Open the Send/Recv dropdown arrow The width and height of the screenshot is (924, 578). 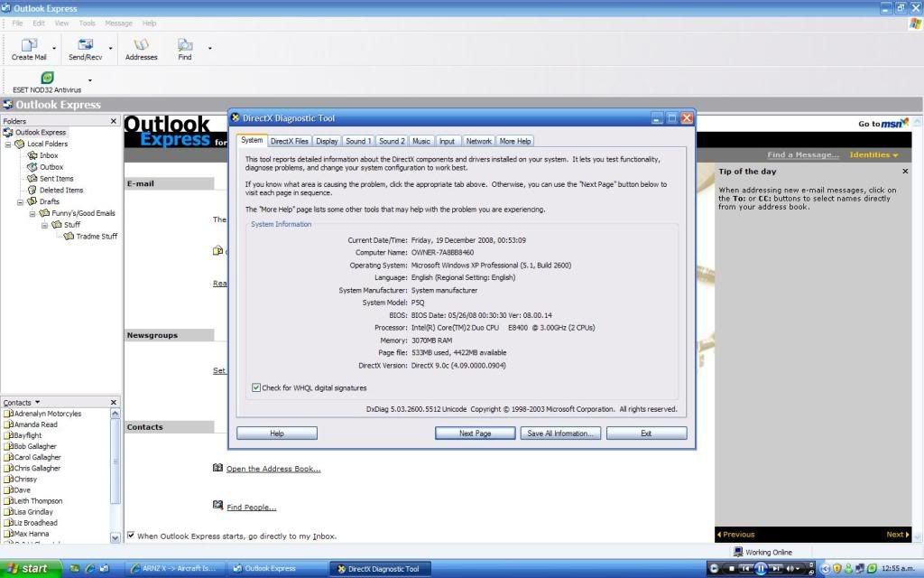[x=111, y=49]
